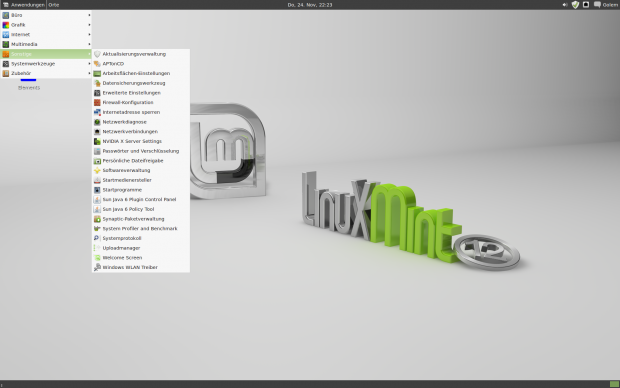This screenshot has width=620, height=388.
Task: Select the highlighted Sonstige category
Action: [x=46, y=54]
